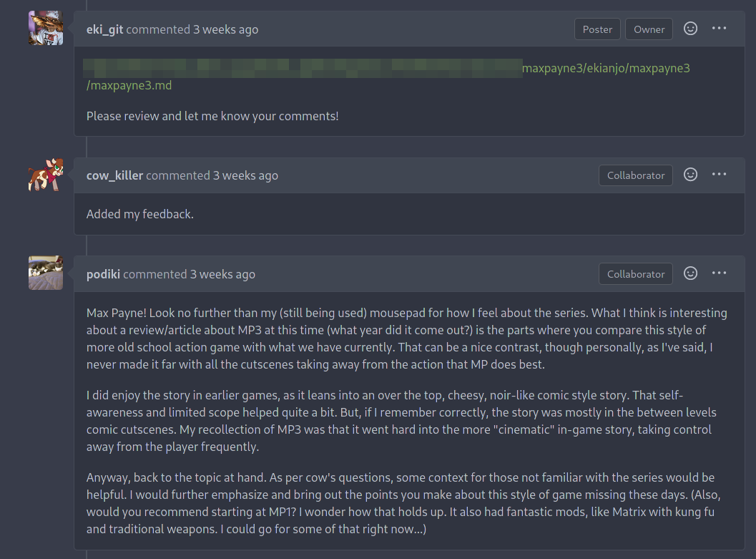The height and width of the screenshot is (559, 756).
Task: Open cow_killer's user profile link
Action: coord(114,175)
